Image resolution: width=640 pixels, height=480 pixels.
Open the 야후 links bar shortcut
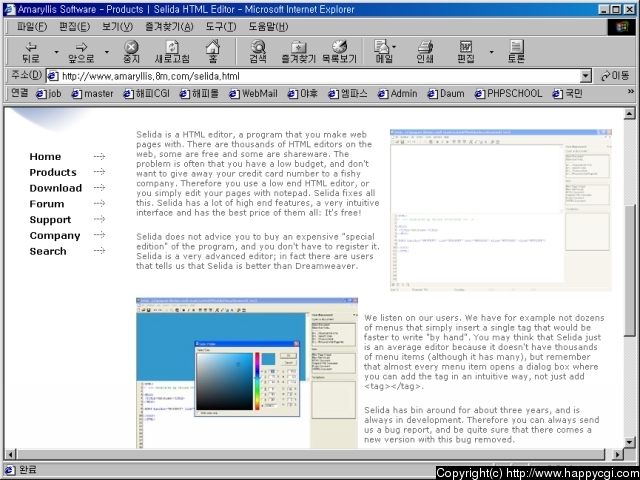pos(302,94)
